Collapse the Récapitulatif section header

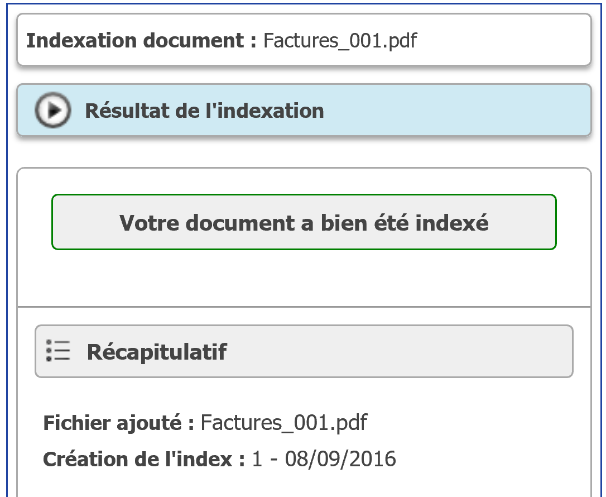coord(304,351)
